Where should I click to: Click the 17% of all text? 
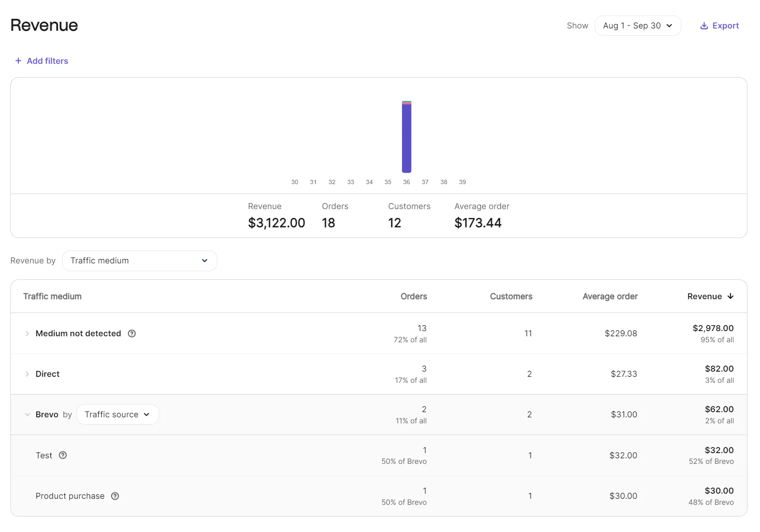[411, 380]
